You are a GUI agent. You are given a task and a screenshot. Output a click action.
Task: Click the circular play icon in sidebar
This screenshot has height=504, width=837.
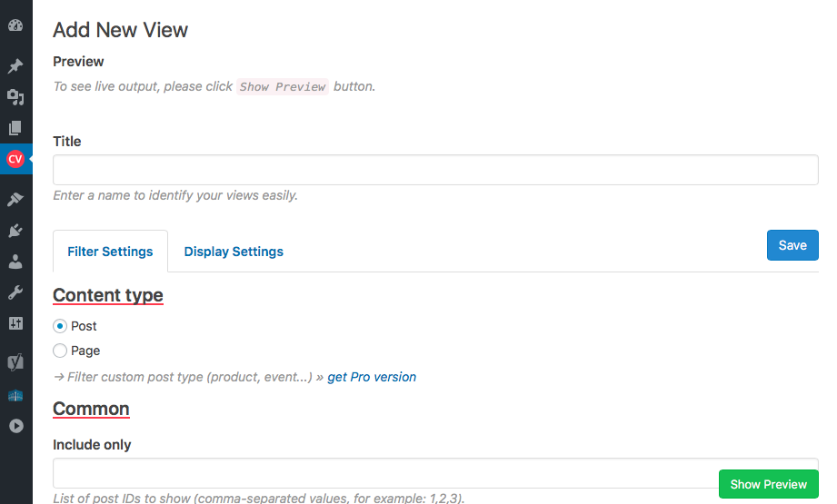16,426
